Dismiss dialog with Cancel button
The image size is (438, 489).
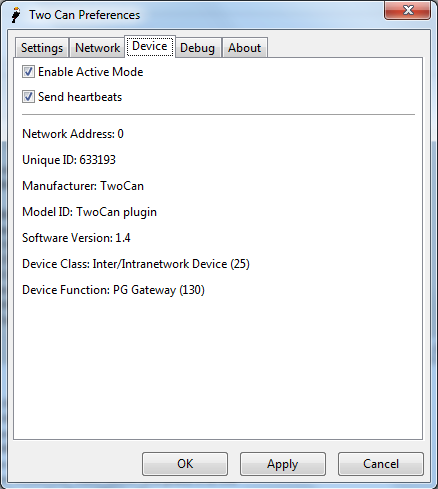click(381, 464)
